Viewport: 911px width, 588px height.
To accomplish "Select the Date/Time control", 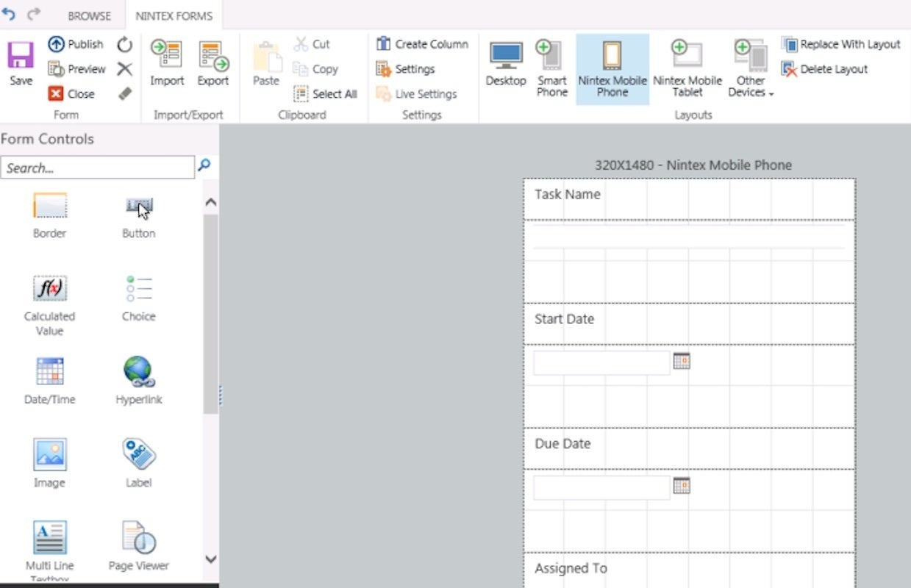I will pyautogui.click(x=49, y=381).
